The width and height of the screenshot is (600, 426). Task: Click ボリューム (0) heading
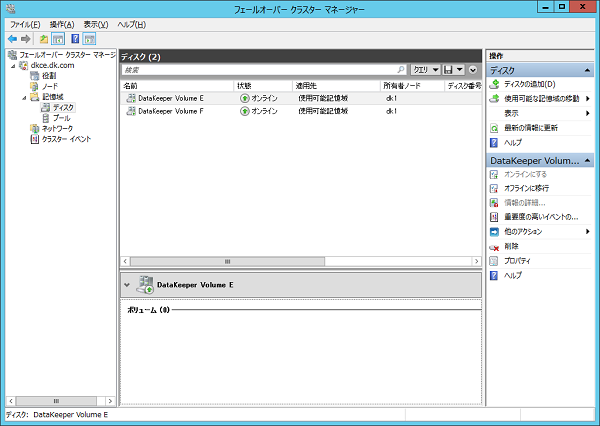pos(148,310)
